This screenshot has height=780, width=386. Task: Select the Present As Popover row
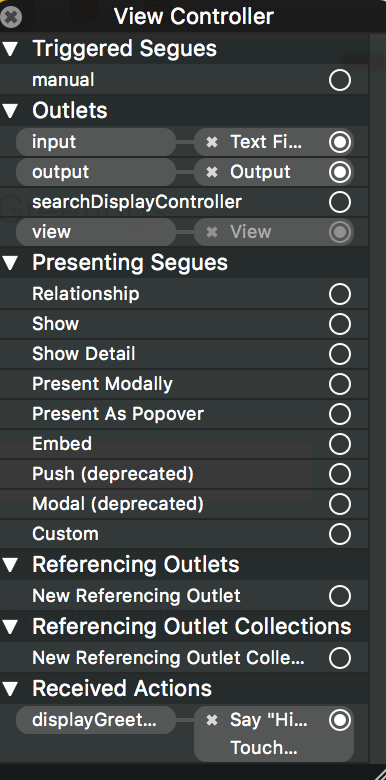[184, 414]
